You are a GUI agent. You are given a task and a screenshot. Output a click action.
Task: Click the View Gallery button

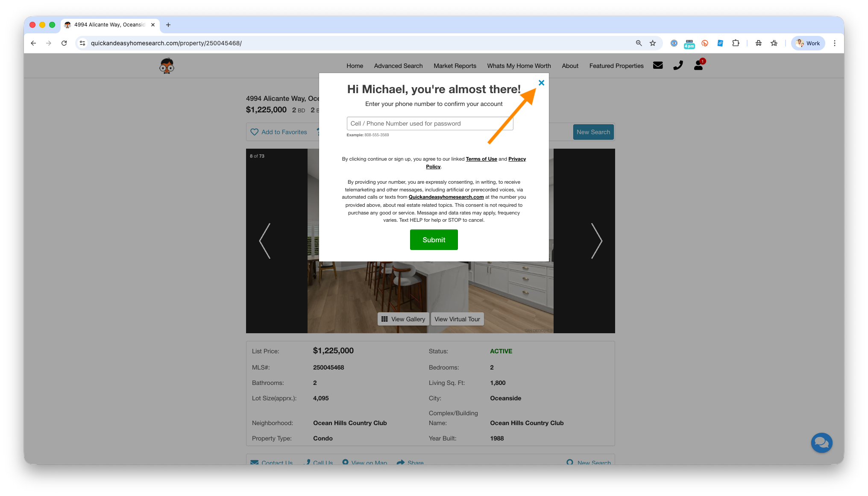(x=403, y=319)
